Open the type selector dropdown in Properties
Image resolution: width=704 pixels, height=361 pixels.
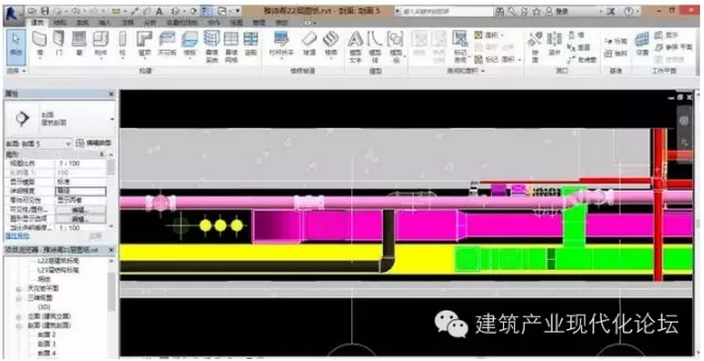pos(112,119)
